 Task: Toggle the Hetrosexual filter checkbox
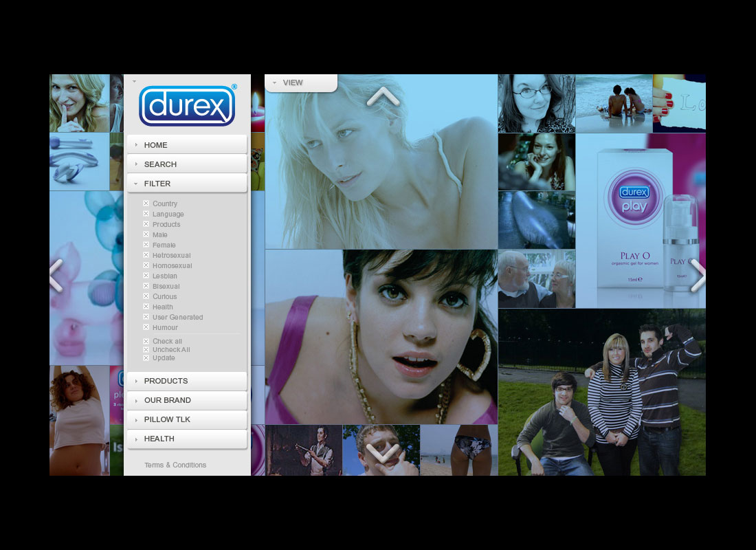[x=146, y=255]
